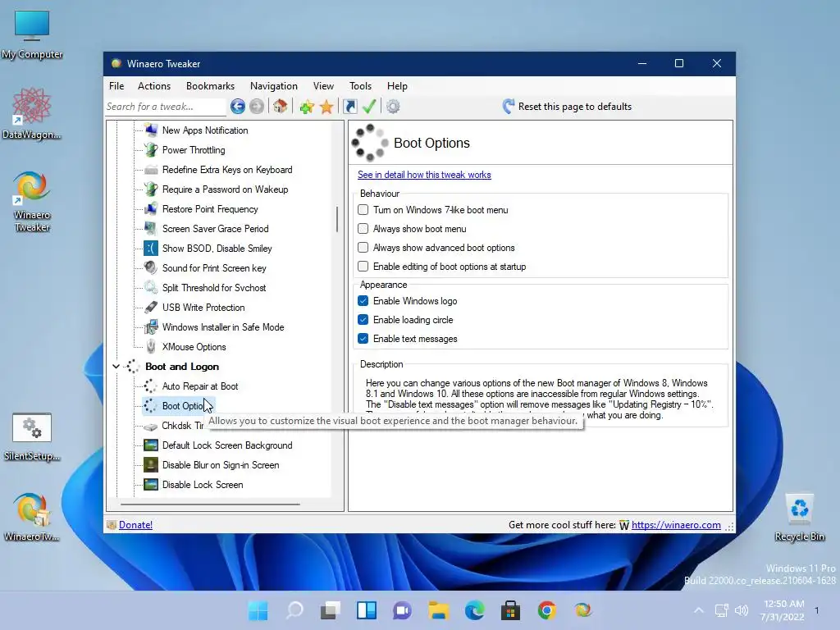Open the Actions menu
Screen dimensions: 840x630
(x=154, y=85)
